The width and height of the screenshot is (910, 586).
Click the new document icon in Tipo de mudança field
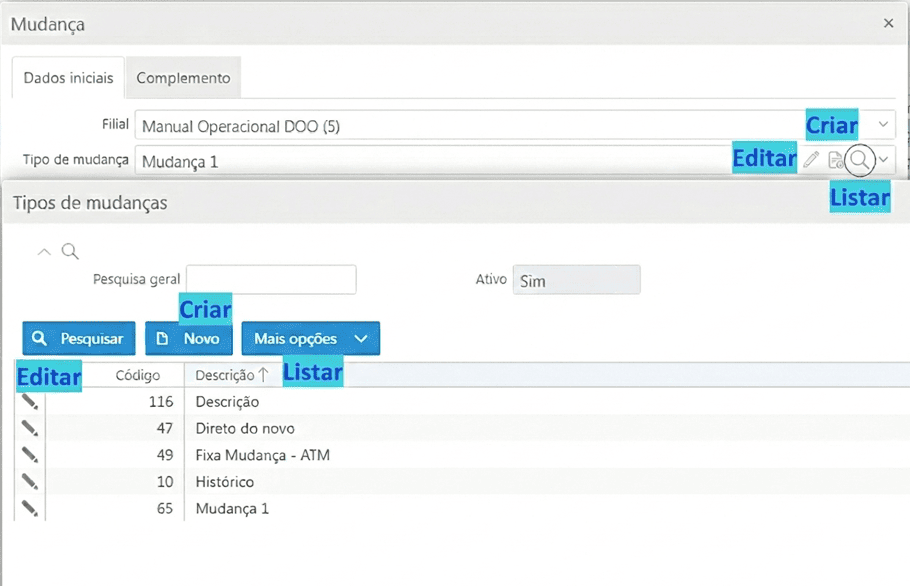(835, 160)
